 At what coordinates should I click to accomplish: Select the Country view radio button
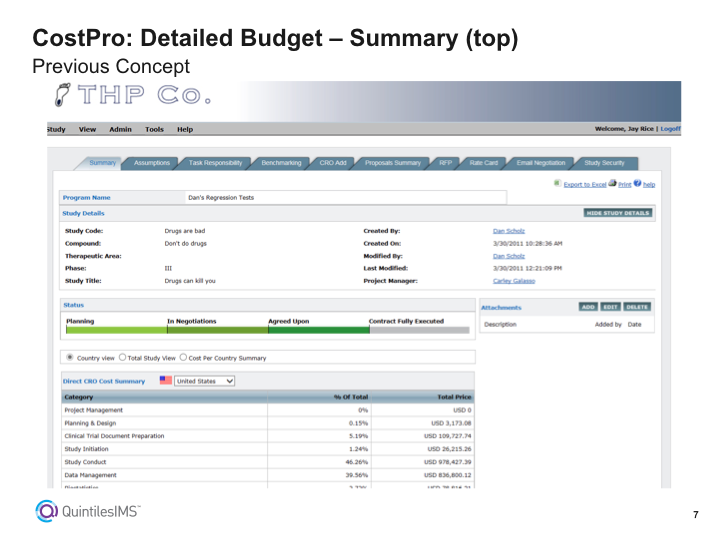click(70, 357)
